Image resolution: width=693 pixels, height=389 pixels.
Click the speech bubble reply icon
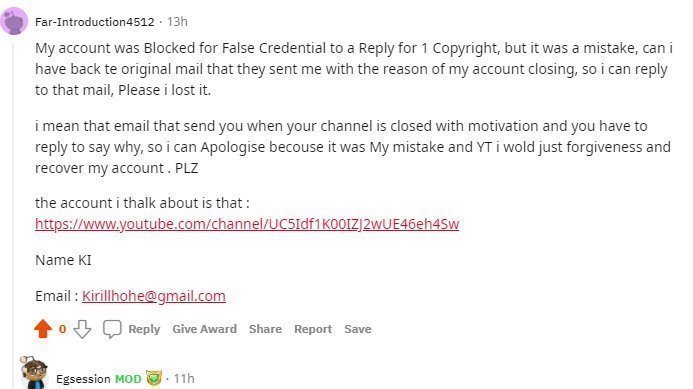[112, 329]
